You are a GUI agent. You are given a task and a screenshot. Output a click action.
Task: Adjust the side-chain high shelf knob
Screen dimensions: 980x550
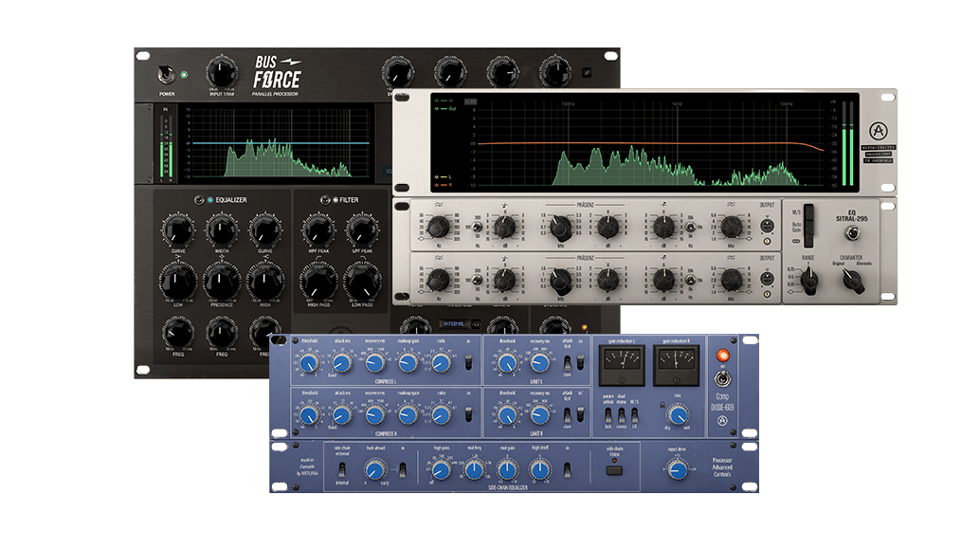pos(540,469)
